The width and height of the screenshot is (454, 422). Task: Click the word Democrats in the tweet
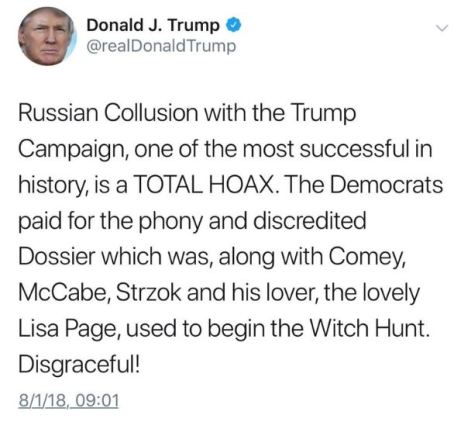click(x=387, y=184)
